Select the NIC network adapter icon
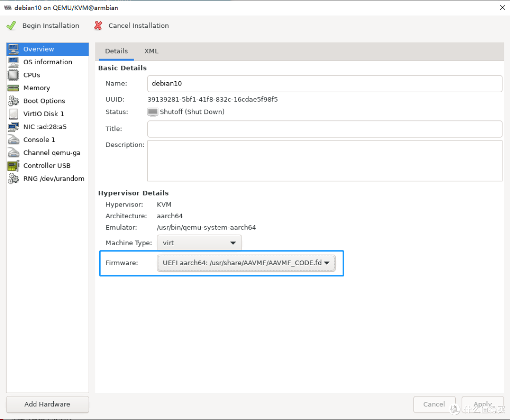Viewport: 510px width, 420px height. 14,127
